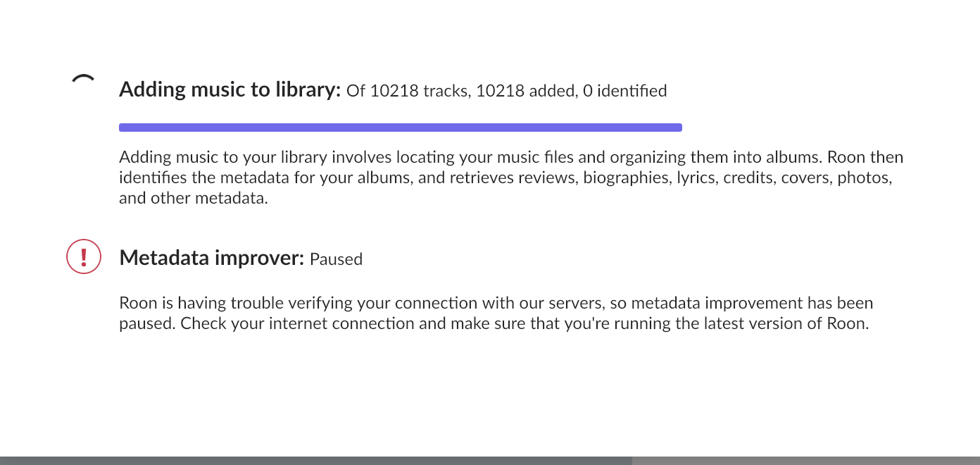Select the 'Metadata improver:' heading
This screenshot has width=980, height=465.
(212, 258)
